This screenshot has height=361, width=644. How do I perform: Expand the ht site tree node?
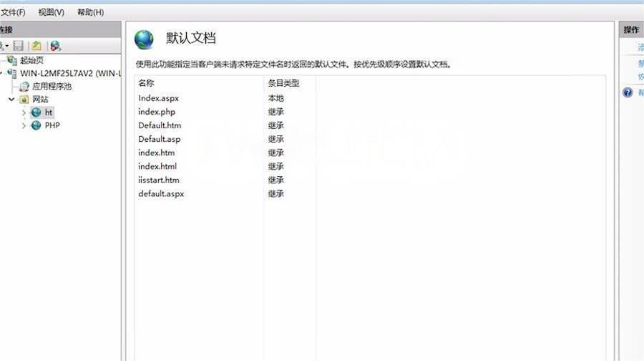click(24, 112)
